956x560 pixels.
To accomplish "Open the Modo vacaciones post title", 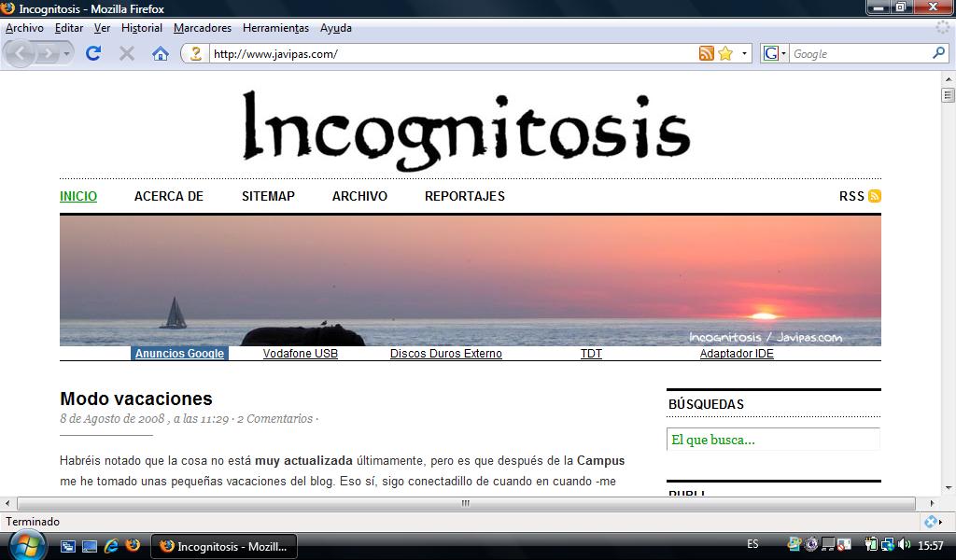I will tap(136, 399).
